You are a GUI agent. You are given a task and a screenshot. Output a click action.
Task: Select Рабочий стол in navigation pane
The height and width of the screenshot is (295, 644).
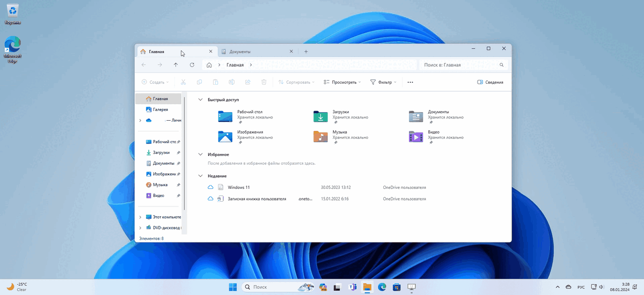tap(158, 142)
